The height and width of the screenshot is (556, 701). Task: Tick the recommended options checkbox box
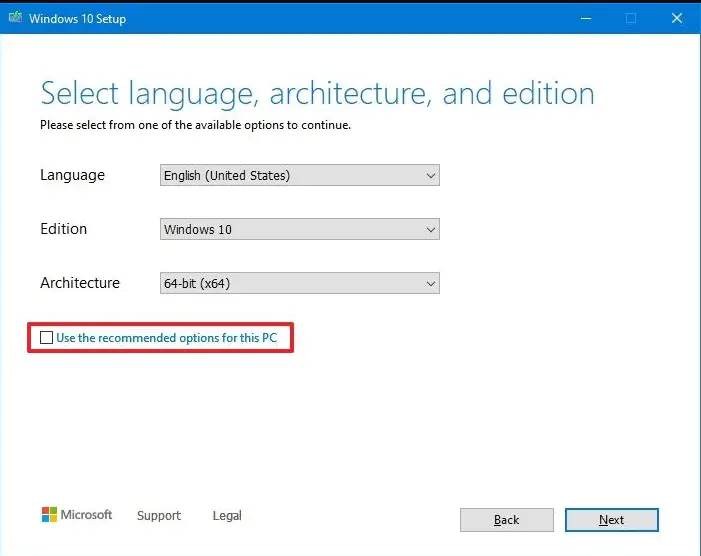click(x=46, y=338)
